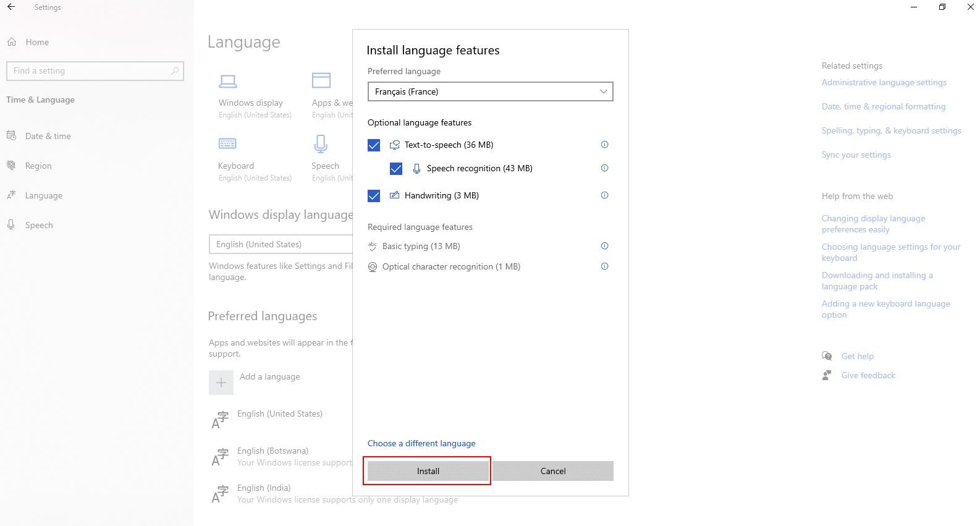This screenshot has width=980, height=526.
Task: Click info icon for Basic typing
Action: coord(605,246)
